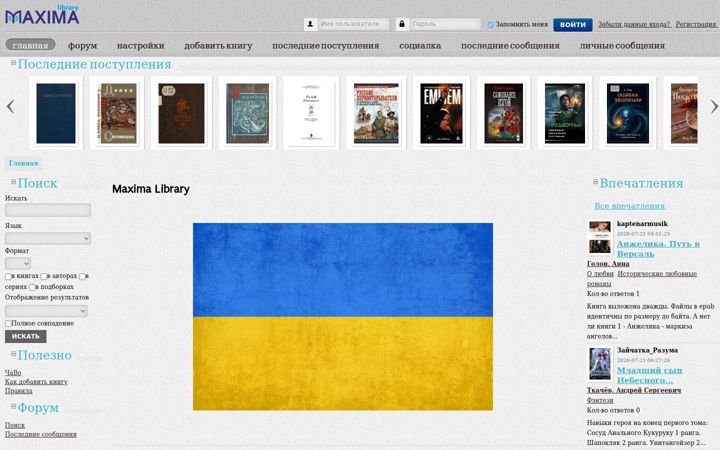Open the 'Русские первооткрыватели' book cover
This screenshot has width=720, height=450.
[x=376, y=113]
